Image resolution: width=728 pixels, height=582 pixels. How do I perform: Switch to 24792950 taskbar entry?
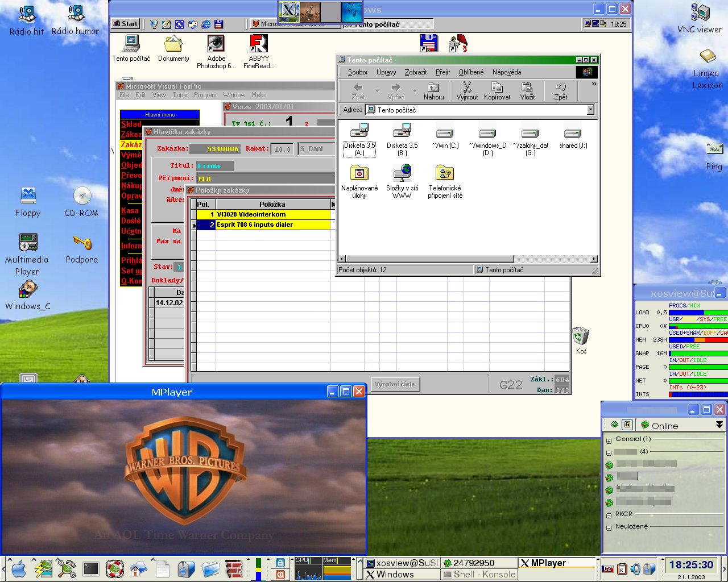(x=479, y=563)
